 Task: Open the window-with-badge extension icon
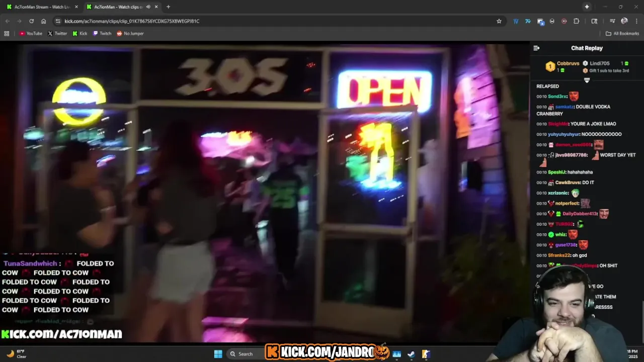540,21
